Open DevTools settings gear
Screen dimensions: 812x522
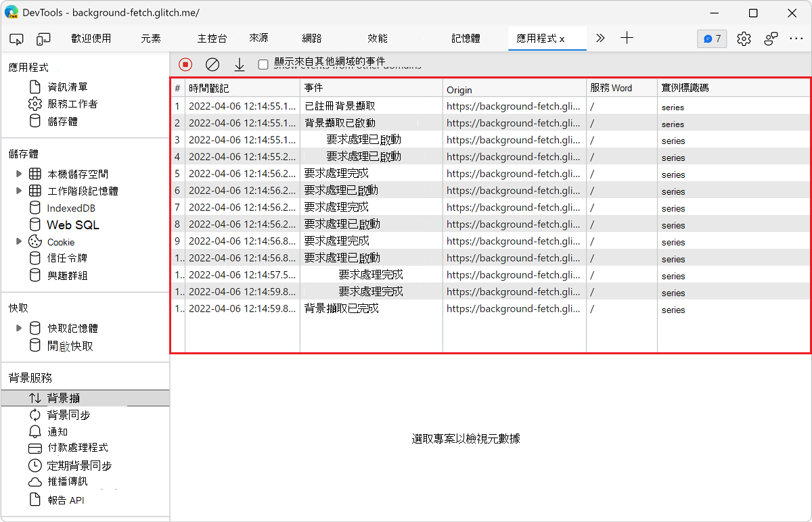[x=744, y=39]
